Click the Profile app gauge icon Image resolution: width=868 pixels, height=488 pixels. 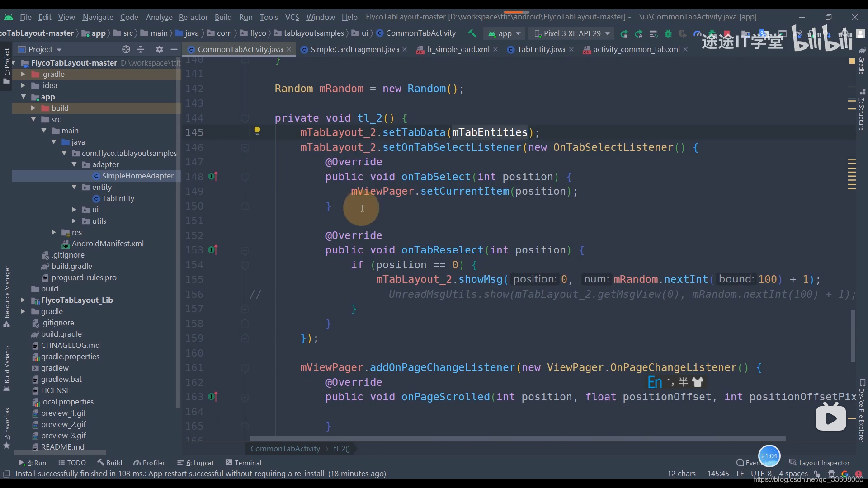(697, 34)
